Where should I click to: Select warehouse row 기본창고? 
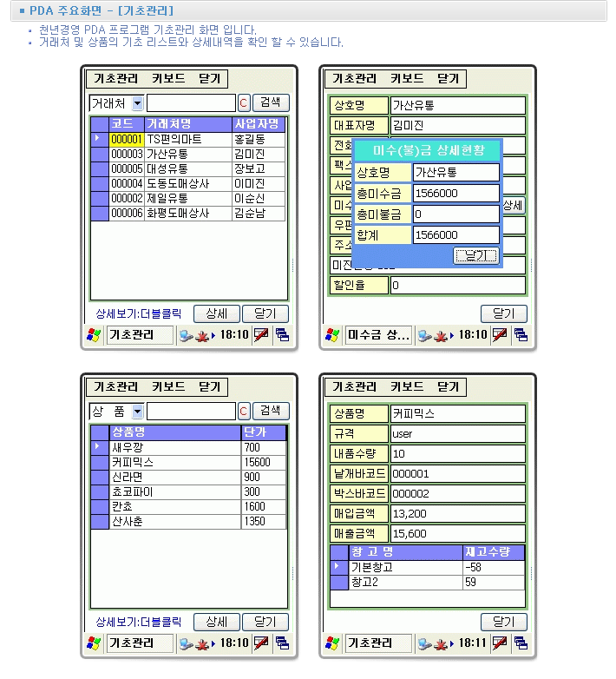[428, 567]
